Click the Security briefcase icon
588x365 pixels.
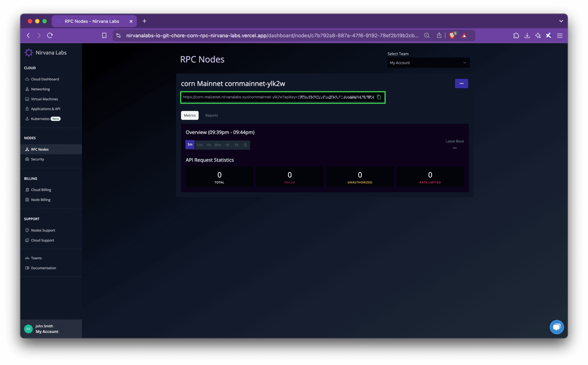click(27, 159)
